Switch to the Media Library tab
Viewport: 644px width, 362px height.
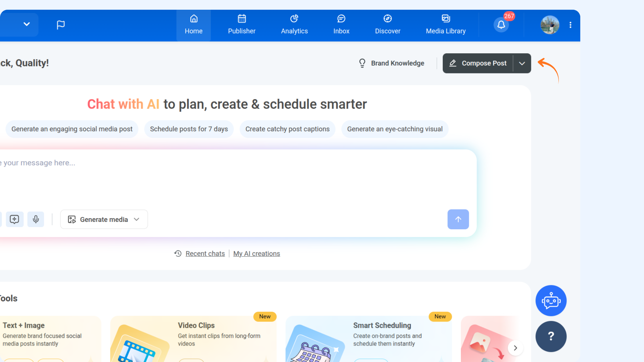click(x=445, y=25)
